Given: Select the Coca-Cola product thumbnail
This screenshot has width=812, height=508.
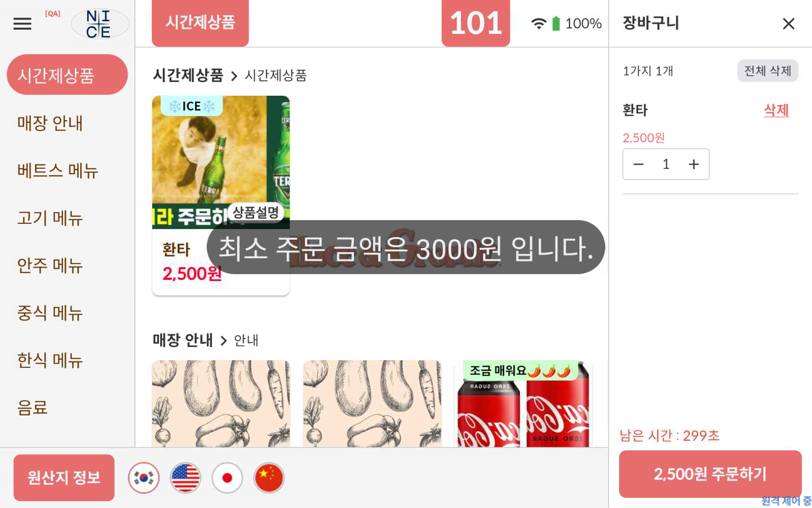Looking at the screenshot, I should 523,404.
